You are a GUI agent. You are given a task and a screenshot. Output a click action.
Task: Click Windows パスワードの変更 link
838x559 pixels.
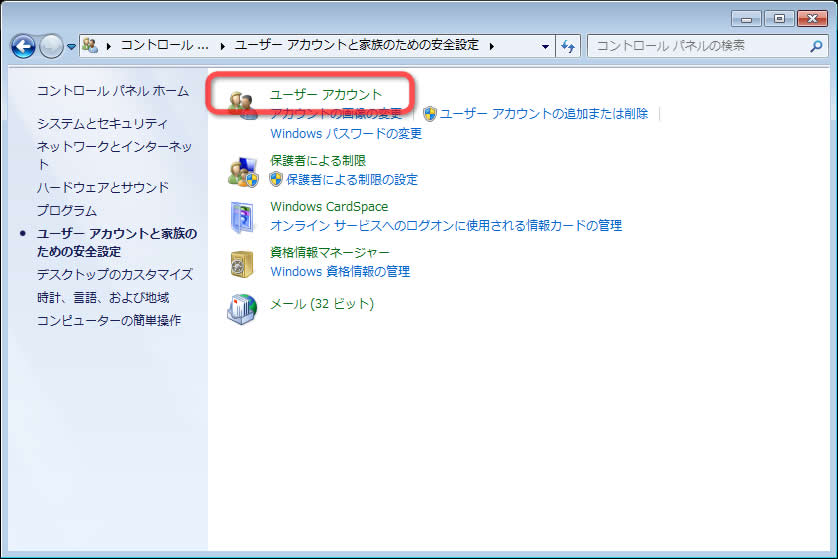(346, 134)
